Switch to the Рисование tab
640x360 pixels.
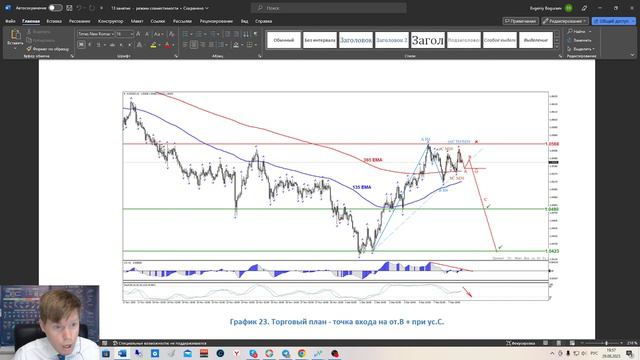pos(80,21)
